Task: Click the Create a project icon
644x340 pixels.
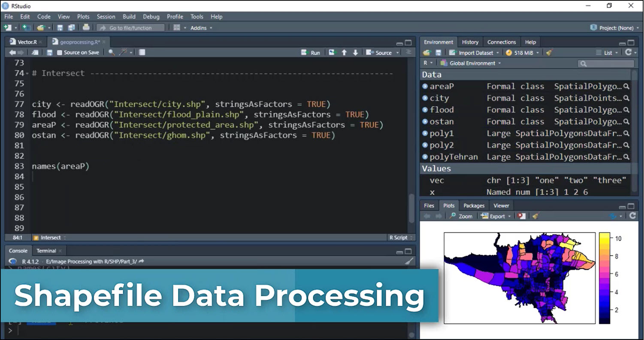Action: (26, 27)
